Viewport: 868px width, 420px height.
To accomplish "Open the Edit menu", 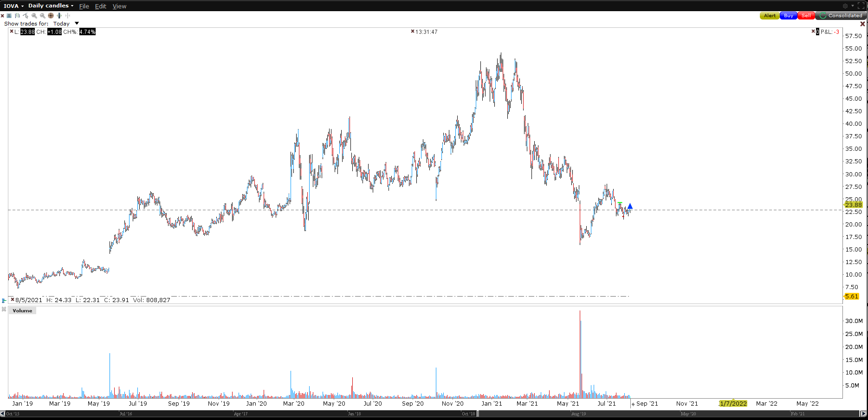I will point(100,6).
